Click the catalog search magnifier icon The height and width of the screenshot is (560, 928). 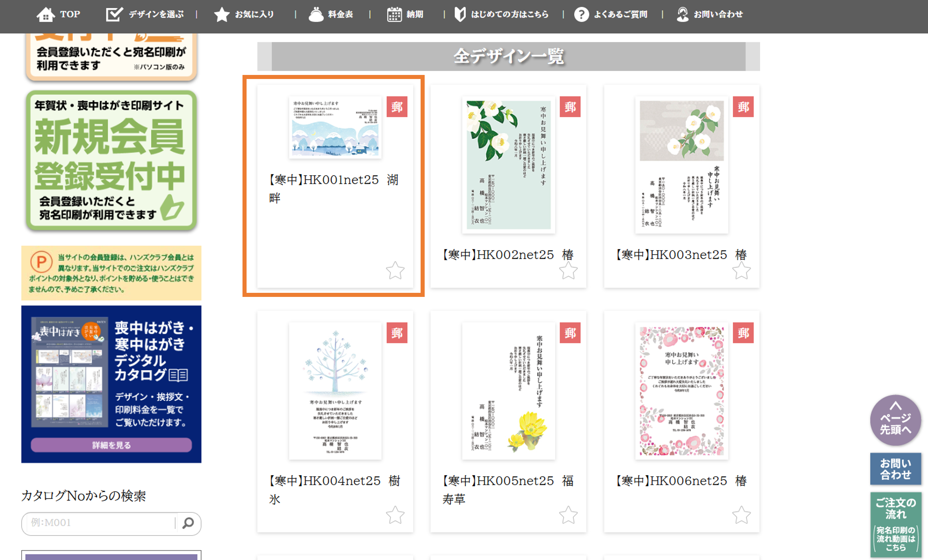point(188,523)
